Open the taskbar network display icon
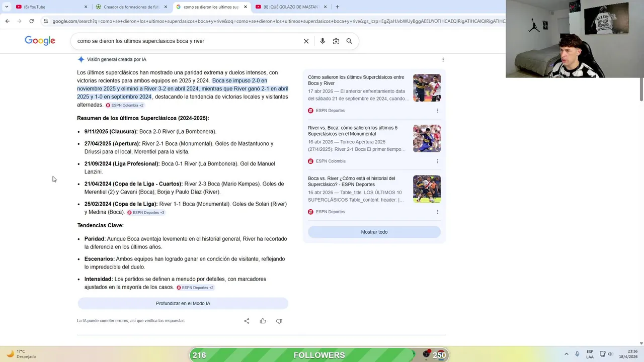Viewport: 644px width, 362px height. point(602,354)
